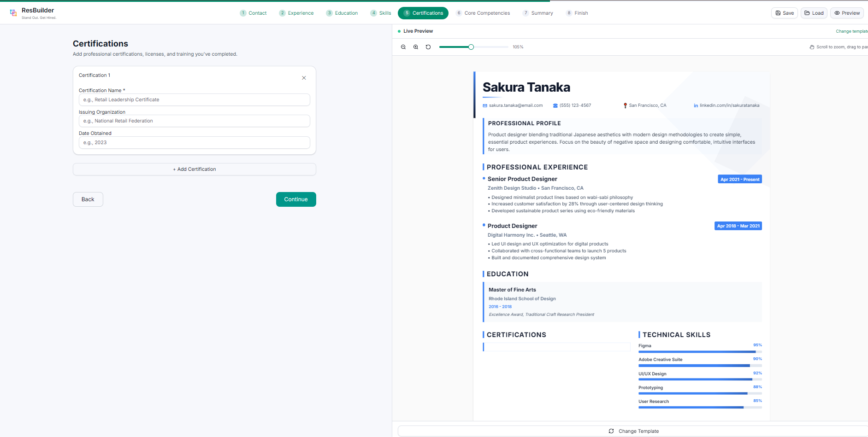Go to the Contact step
The width and height of the screenshot is (868, 437).
253,13
